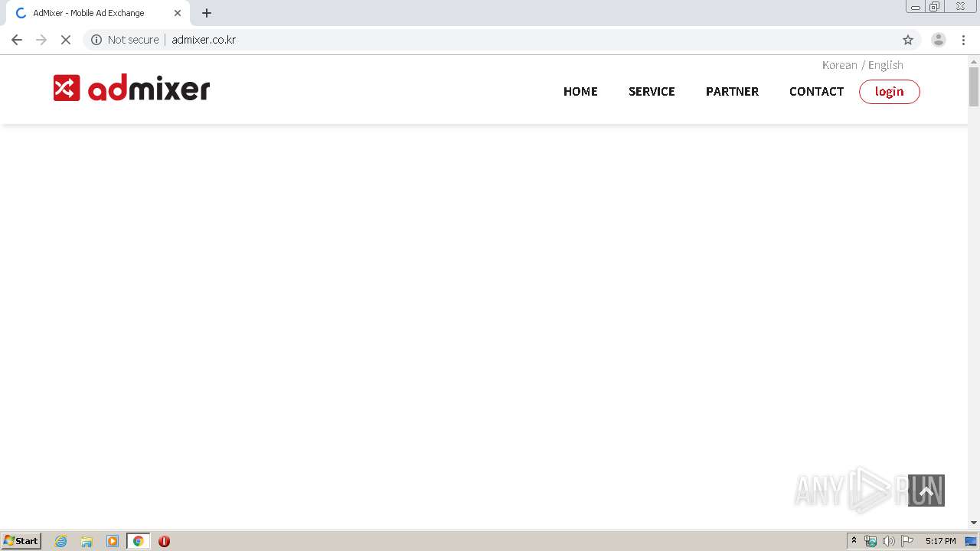Click the browser forward arrow

[41, 40]
